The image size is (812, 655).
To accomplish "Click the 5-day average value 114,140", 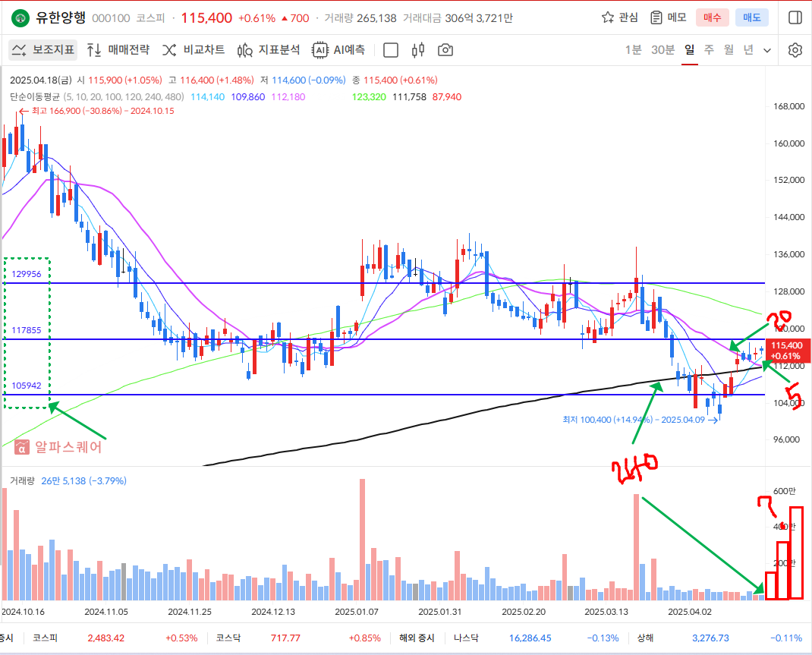I will 208,97.
